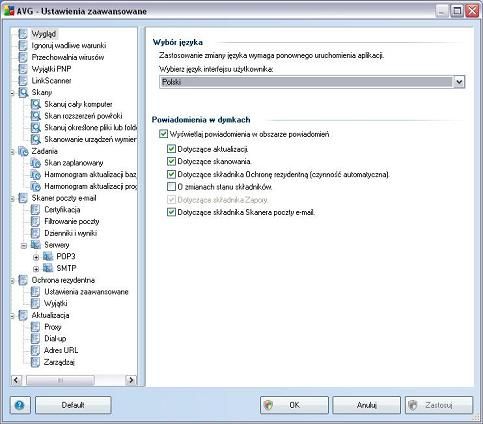The image size is (483, 424).
Task: Collapse the Serwery tree node
Action: tap(24, 246)
